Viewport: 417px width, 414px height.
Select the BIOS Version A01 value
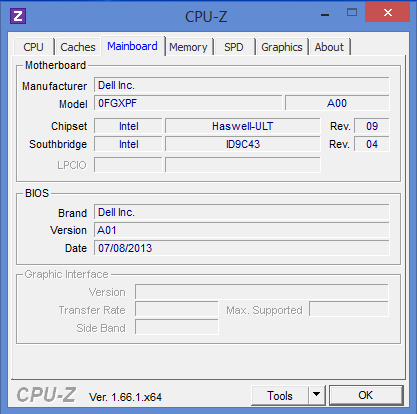tap(242, 230)
